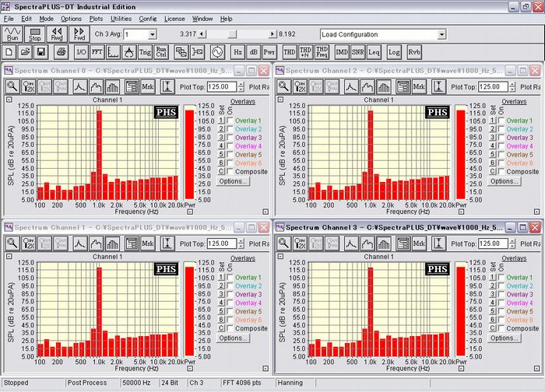
Task: Expand the Ch 3 Avg dropdown
Action: point(151,34)
